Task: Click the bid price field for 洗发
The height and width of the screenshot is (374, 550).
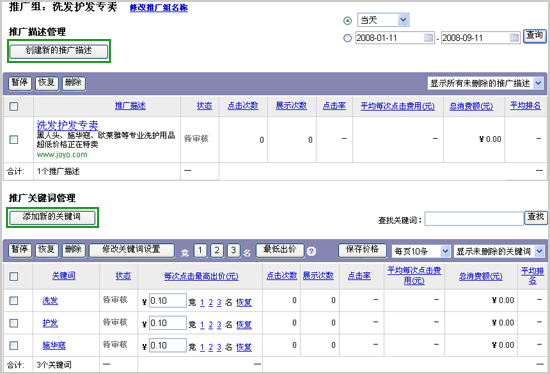Action: coord(168,301)
